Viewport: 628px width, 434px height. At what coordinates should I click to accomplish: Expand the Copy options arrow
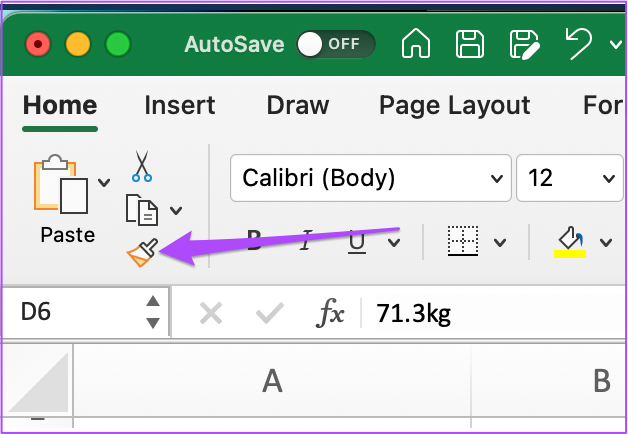[x=176, y=210]
